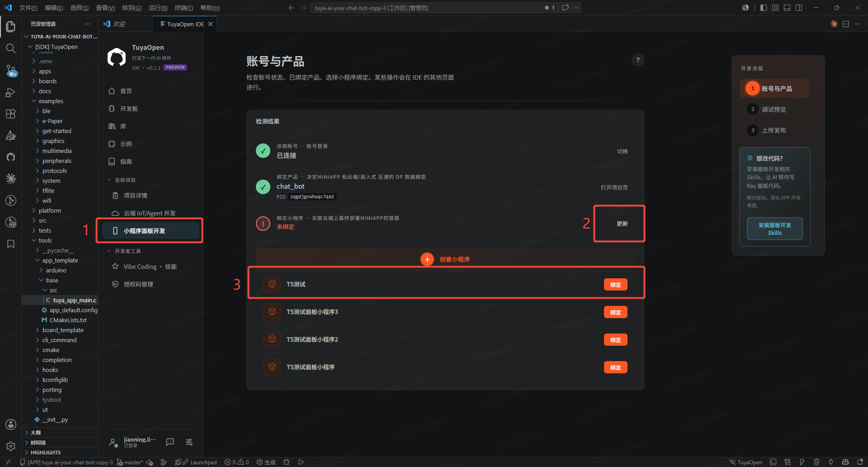Viewport: 868px width, 467px height.
Task: Open notifications bell in status bar
Action: pos(860,462)
